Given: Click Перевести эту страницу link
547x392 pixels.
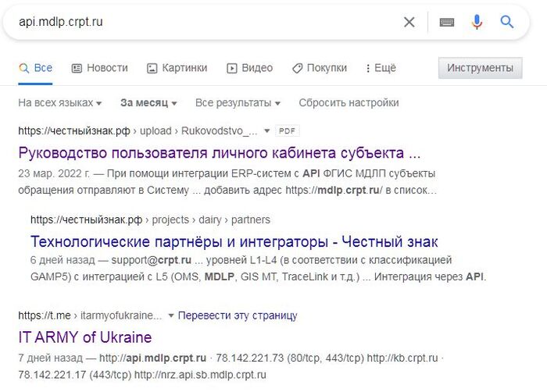Looking at the screenshot, I should [238, 315].
